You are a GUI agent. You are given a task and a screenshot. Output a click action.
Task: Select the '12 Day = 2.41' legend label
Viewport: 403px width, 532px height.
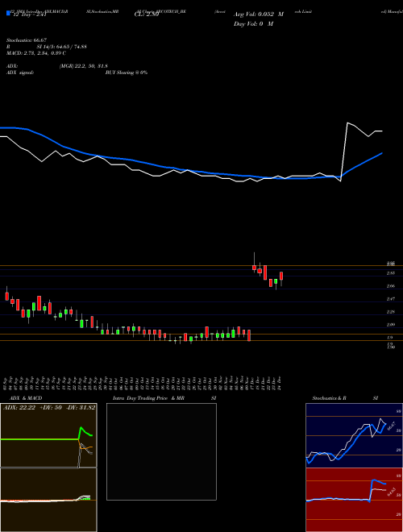click(x=28, y=15)
